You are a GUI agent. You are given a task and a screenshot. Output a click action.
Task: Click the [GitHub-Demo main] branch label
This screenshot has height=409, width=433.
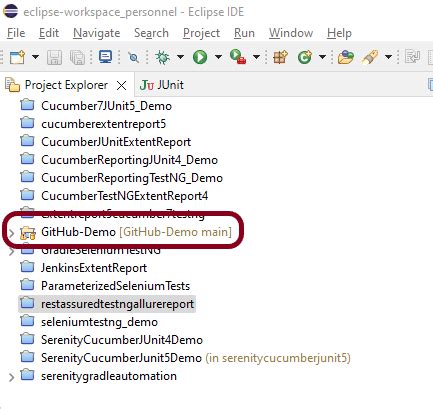175,232
